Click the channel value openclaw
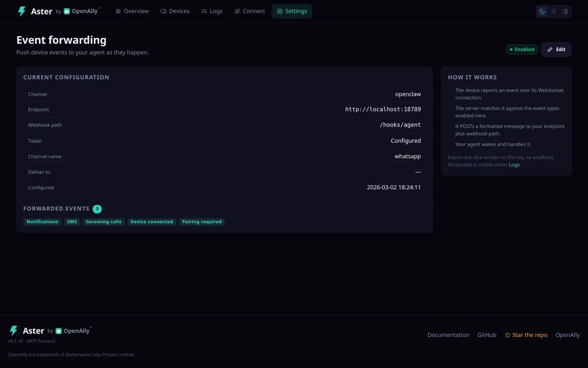 pos(408,94)
